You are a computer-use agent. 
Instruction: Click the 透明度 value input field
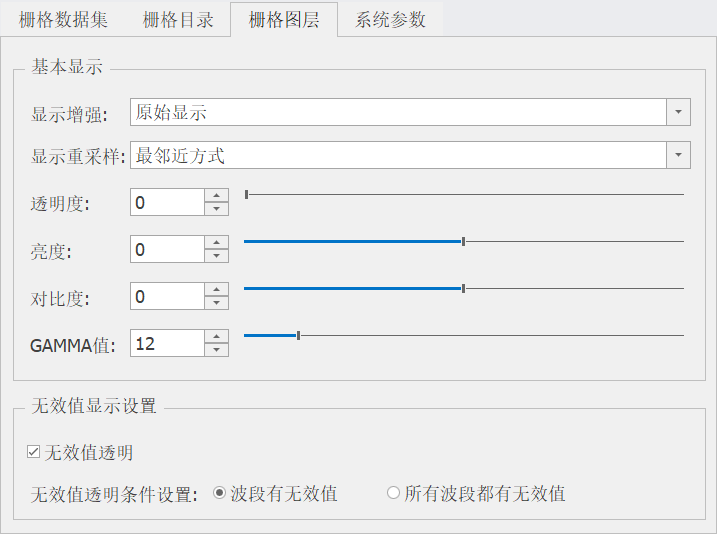pyautogui.click(x=167, y=202)
